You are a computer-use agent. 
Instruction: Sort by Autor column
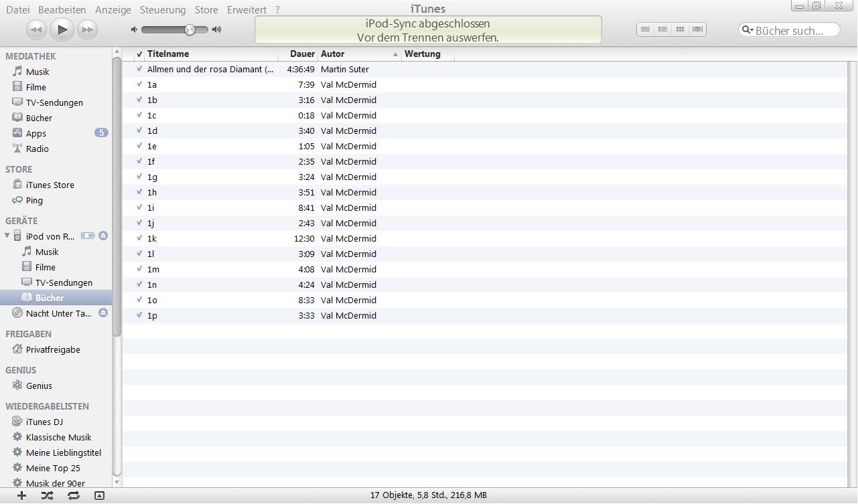360,54
